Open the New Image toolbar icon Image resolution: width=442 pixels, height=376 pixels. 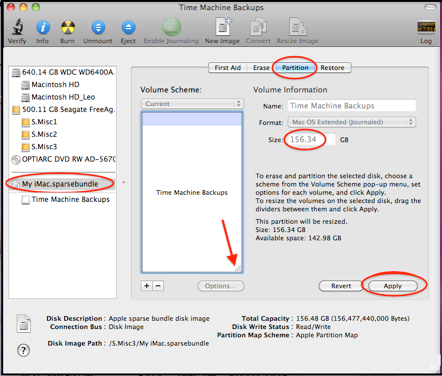pyautogui.click(x=223, y=27)
